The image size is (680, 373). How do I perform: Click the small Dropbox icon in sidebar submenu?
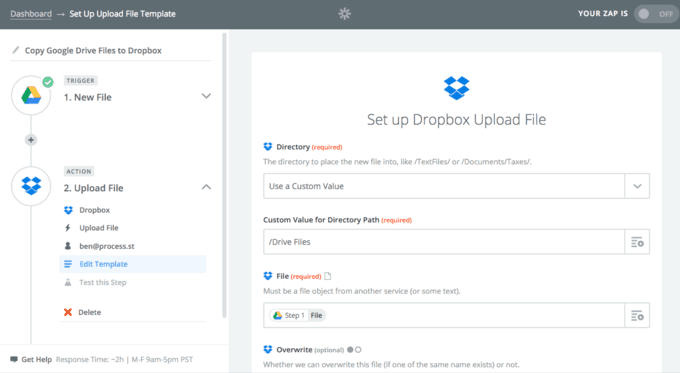(x=68, y=210)
